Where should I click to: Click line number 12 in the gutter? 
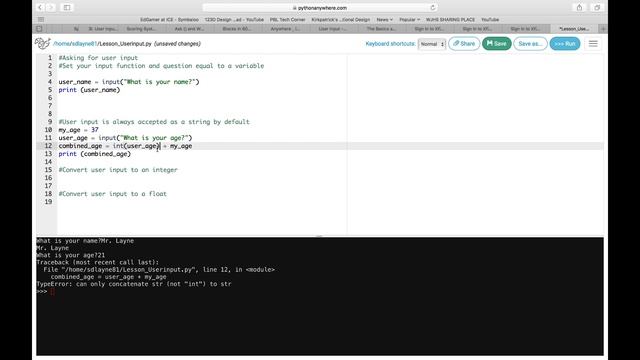click(48, 146)
